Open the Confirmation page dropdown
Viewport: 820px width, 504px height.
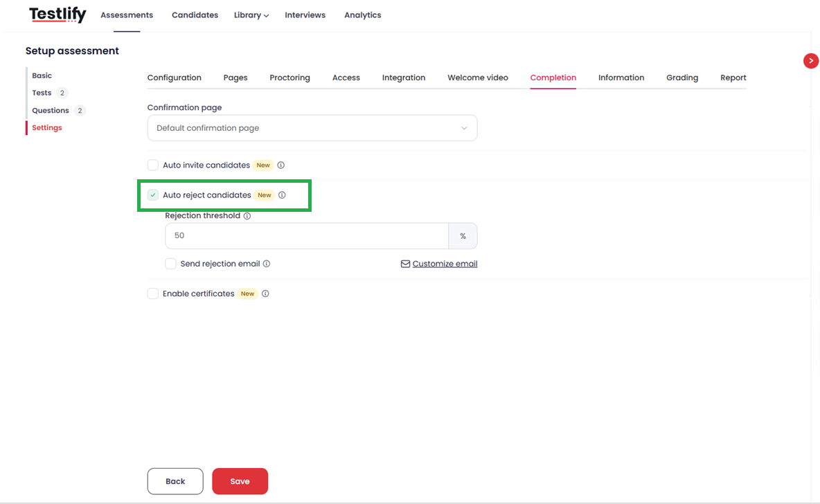312,128
